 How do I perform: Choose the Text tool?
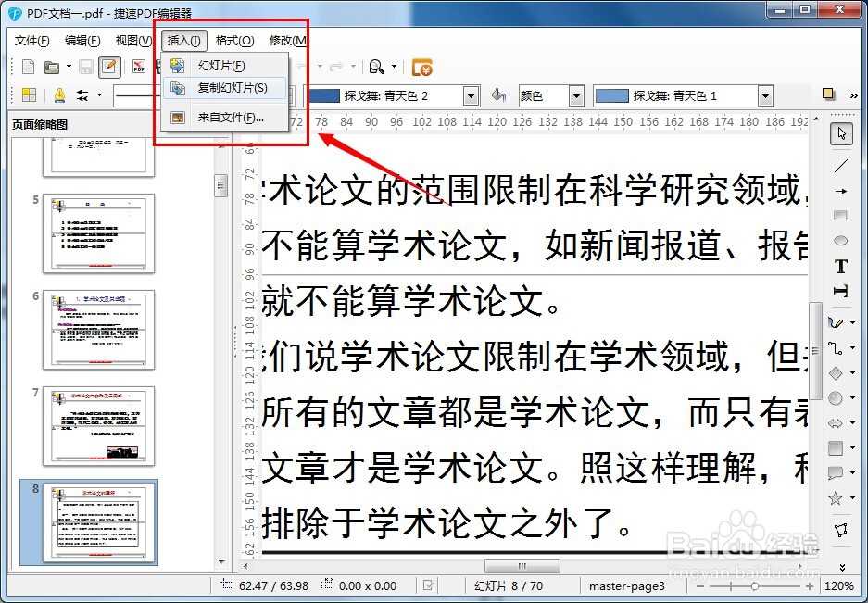[x=839, y=266]
